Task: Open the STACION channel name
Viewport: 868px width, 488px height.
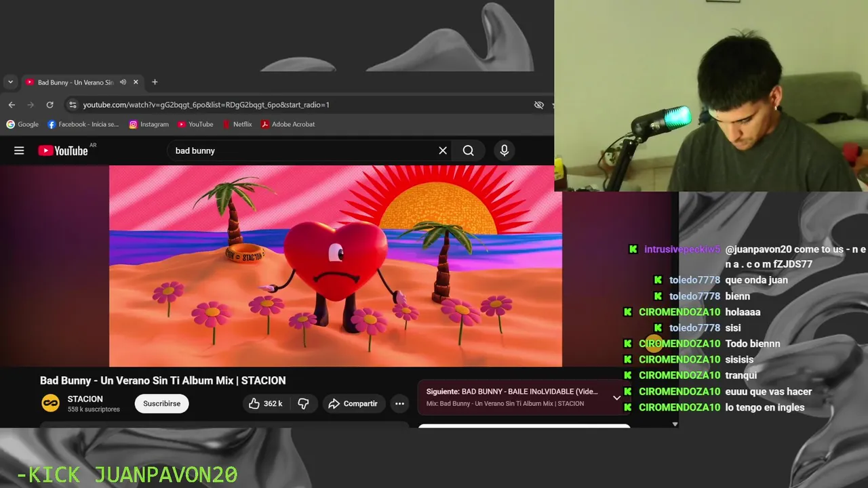Action: coord(85,399)
